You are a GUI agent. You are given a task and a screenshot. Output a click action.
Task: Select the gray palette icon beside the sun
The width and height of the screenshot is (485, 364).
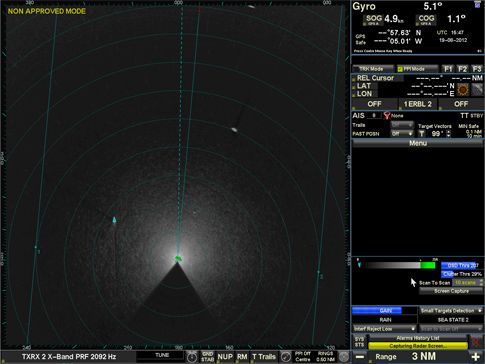(x=477, y=90)
